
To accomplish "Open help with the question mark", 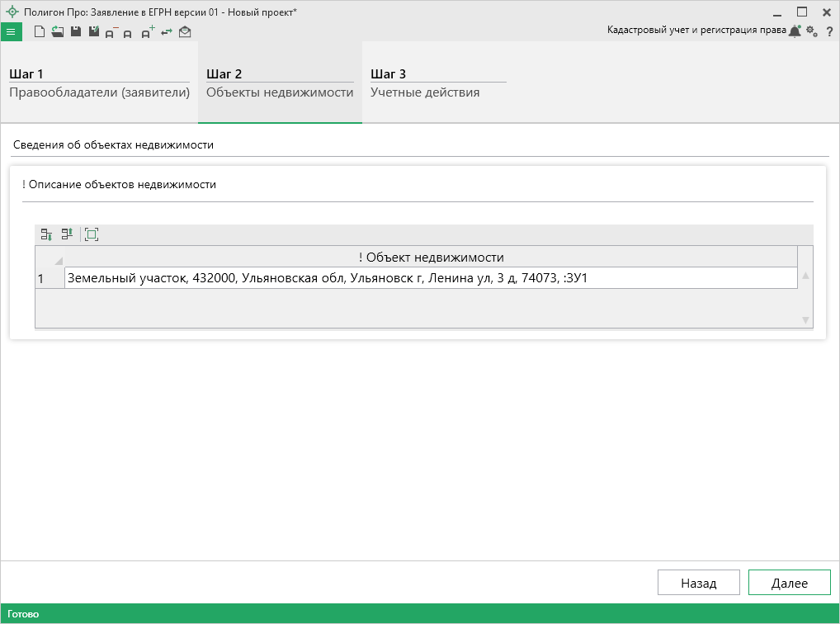I will pos(829,31).
